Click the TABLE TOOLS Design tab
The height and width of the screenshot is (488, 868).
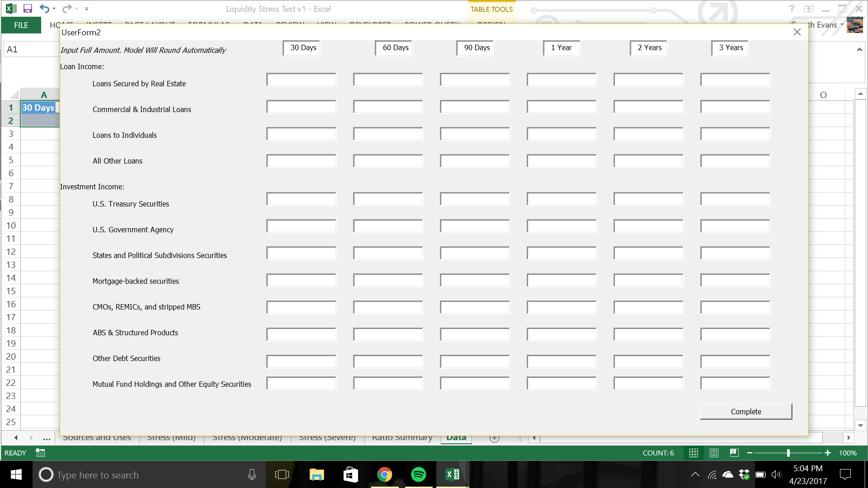tap(491, 24)
